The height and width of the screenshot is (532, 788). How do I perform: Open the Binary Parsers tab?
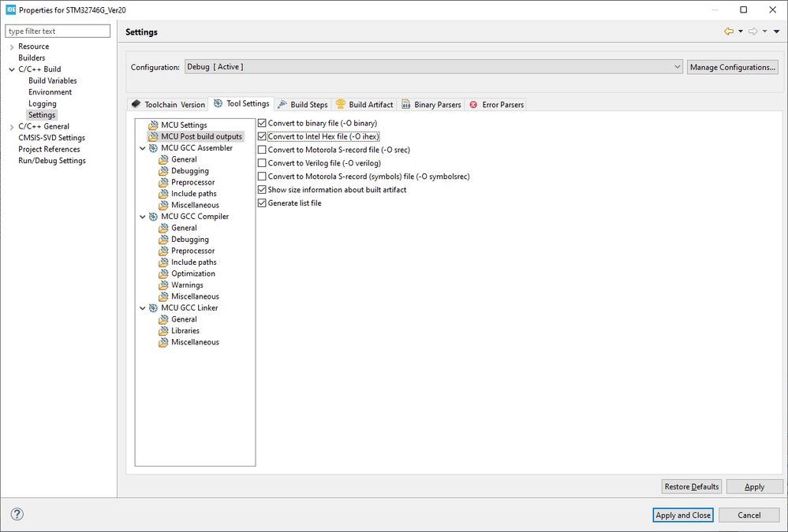point(431,105)
